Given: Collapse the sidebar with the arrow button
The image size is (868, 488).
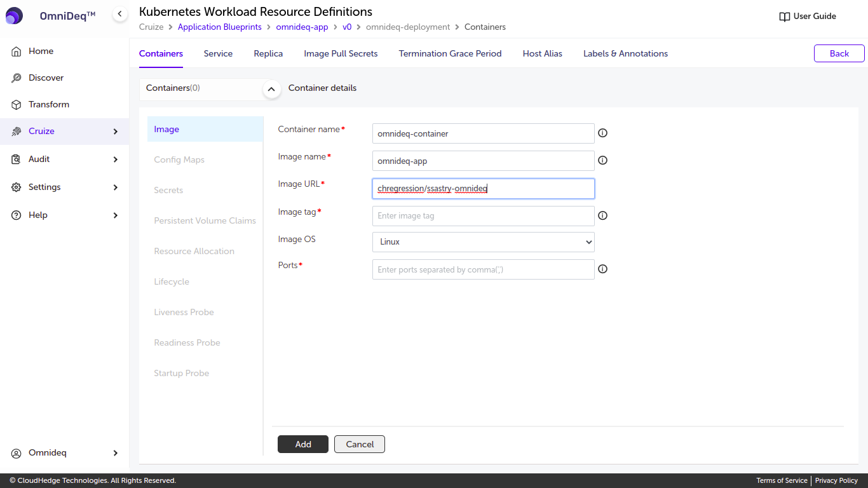Looking at the screenshot, I should coord(119,14).
